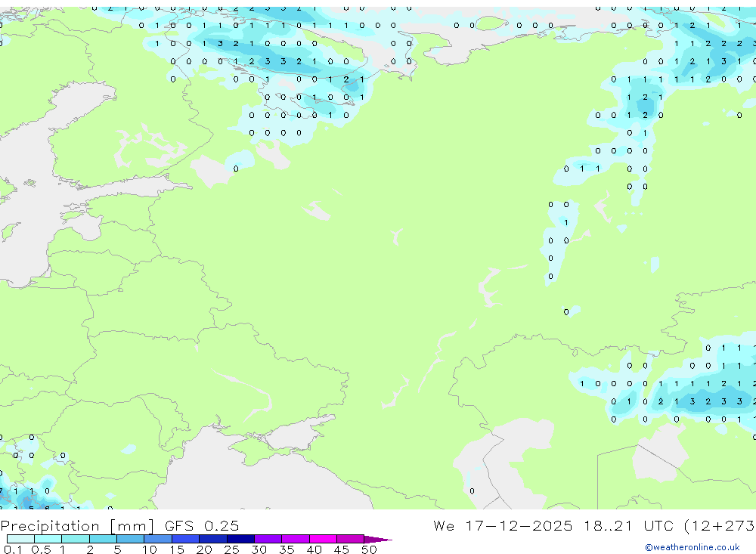The width and height of the screenshot is (756, 554).
Task: Click the "We 17-12-2025" date text
Action: 503,525
